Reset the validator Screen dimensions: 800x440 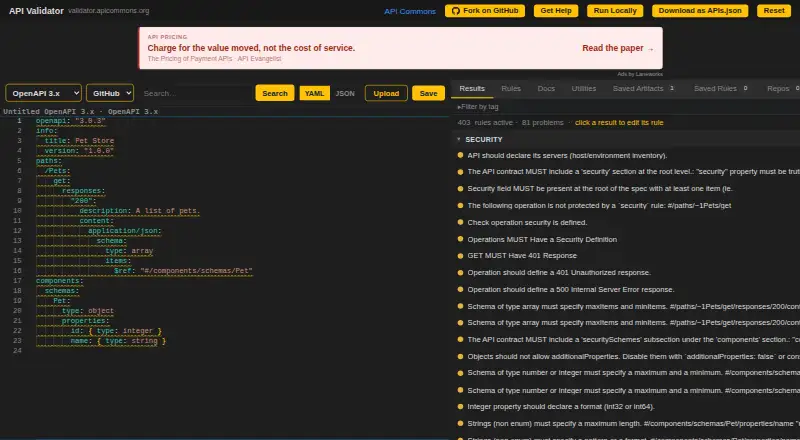coord(774,11)
